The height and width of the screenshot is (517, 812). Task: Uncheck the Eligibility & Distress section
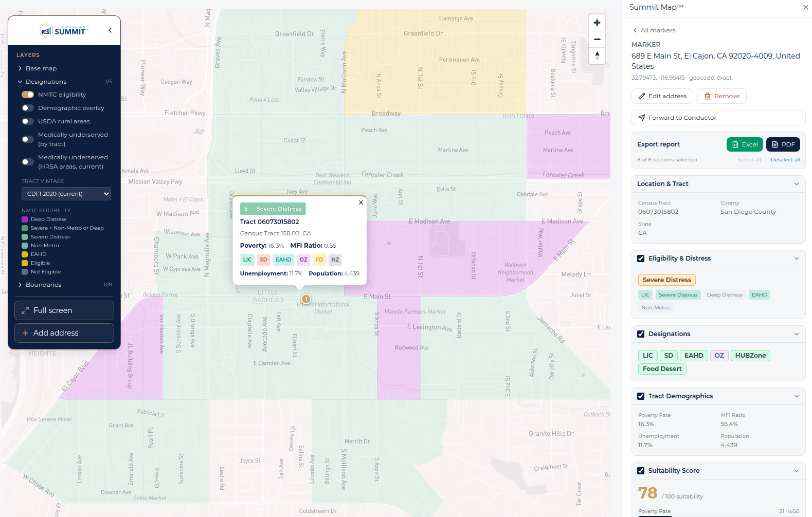click(x=641, y=258)
